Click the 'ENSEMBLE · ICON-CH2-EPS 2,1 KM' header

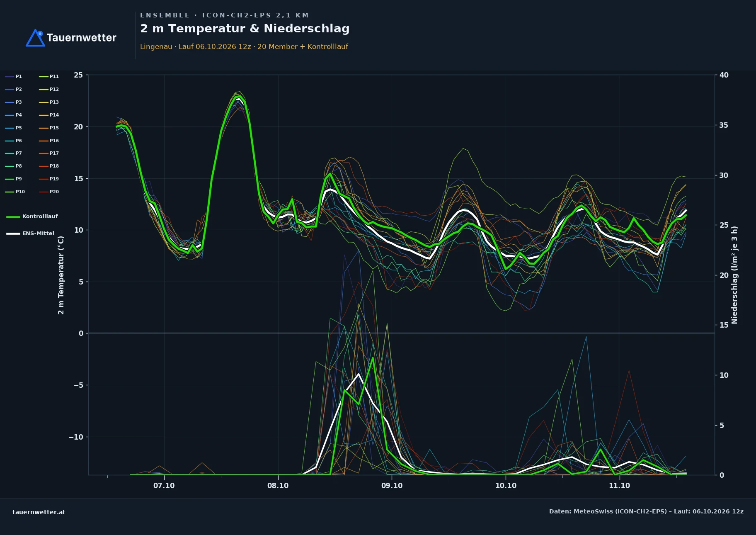(225, 15)
